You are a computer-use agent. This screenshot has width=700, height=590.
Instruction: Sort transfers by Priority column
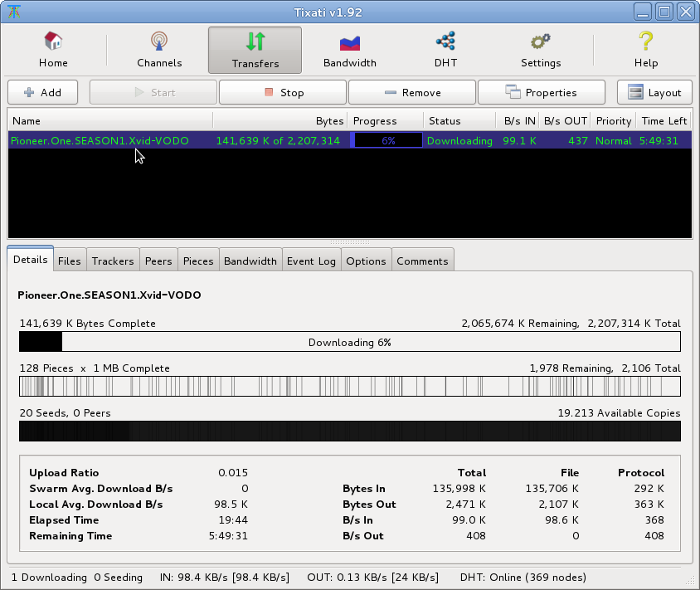coord(614,120)
